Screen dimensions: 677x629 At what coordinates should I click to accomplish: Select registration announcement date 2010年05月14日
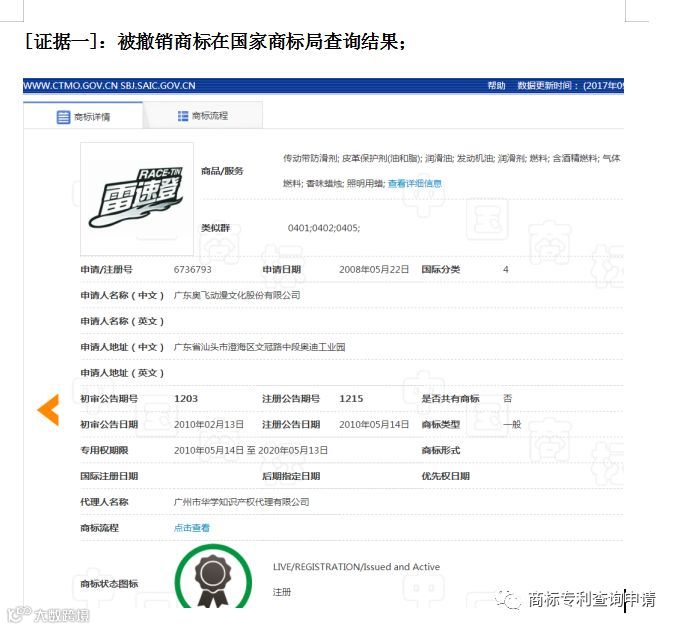coord(374,424)
